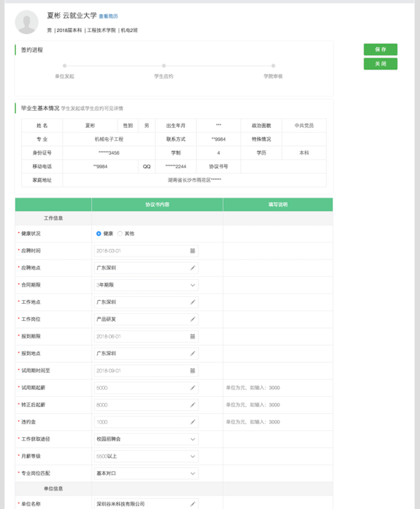Click the pencil icon in 应聘地点 field

pos(192,268)
